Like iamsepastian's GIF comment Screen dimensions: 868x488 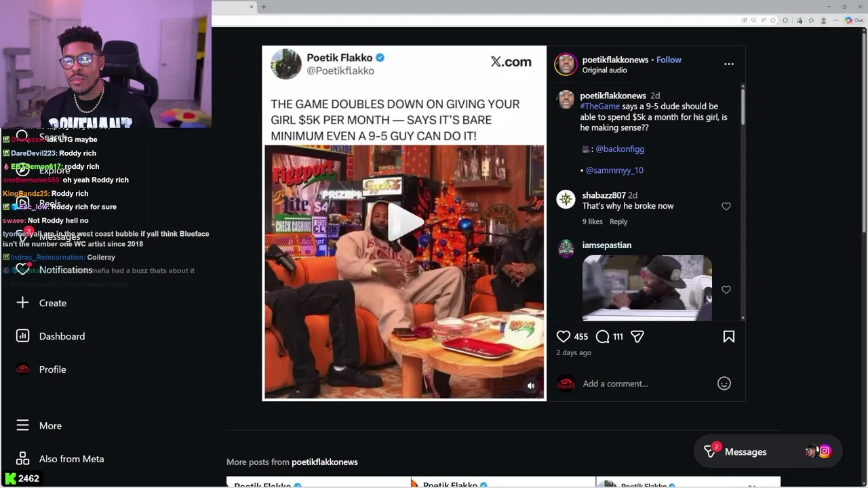tap(726, 289)
